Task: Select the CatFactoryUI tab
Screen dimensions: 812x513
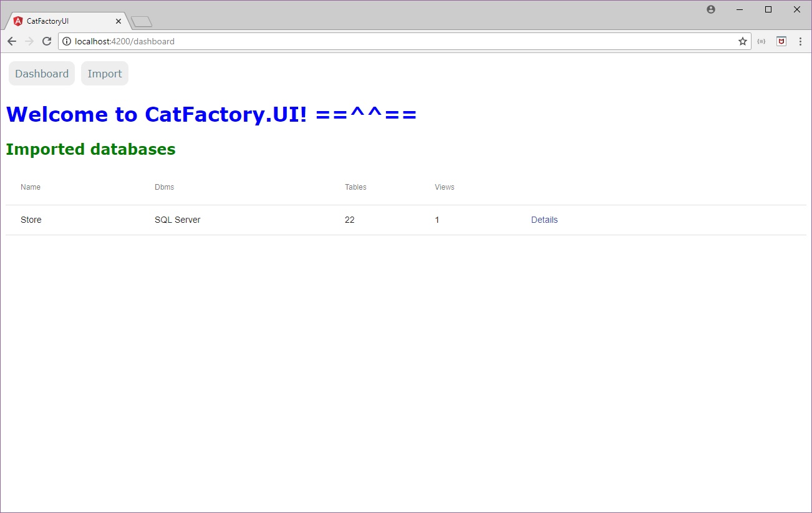Action: [x=62, y=21]
